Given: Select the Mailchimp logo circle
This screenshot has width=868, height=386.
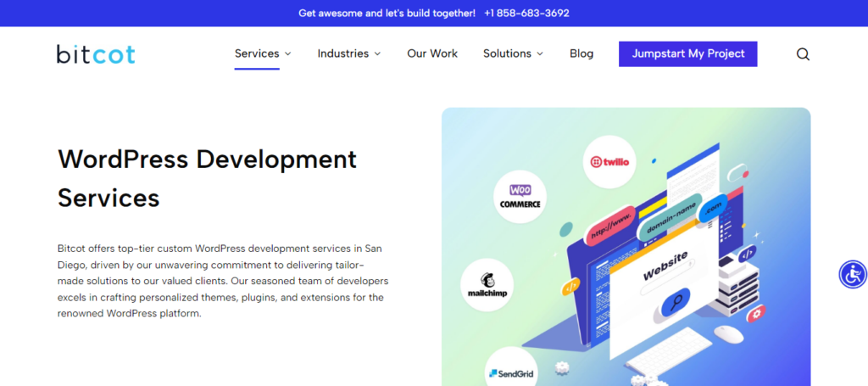Looking at the screenshot, I should point(487,284).
